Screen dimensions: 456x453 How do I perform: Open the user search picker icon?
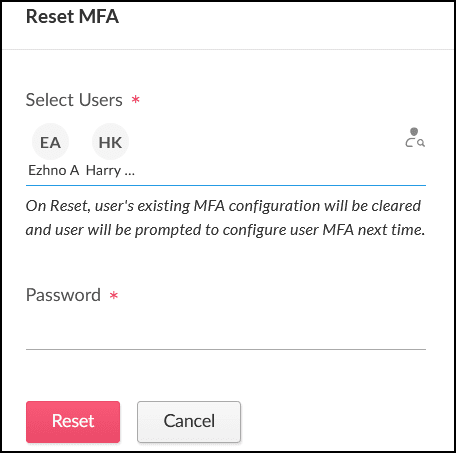[x=415, y=137]
